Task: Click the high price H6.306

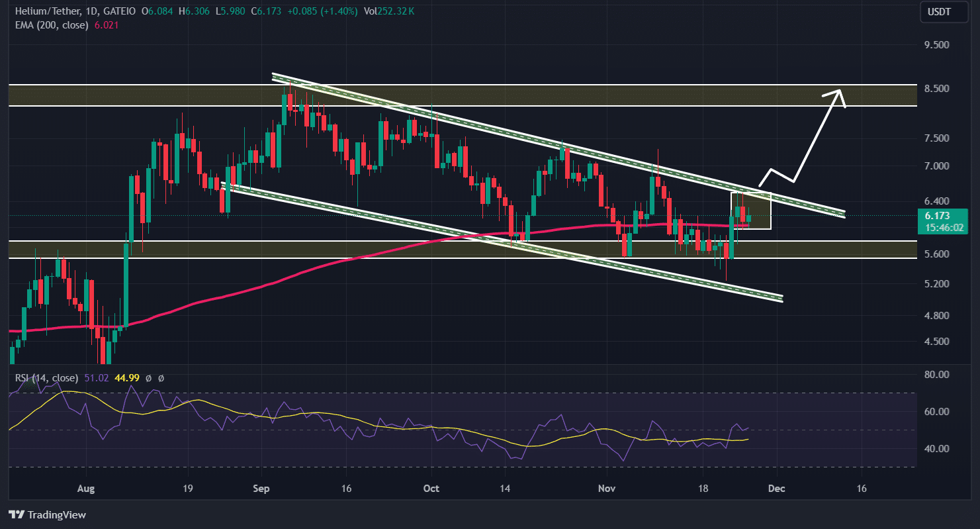Action: pos(195,11)
